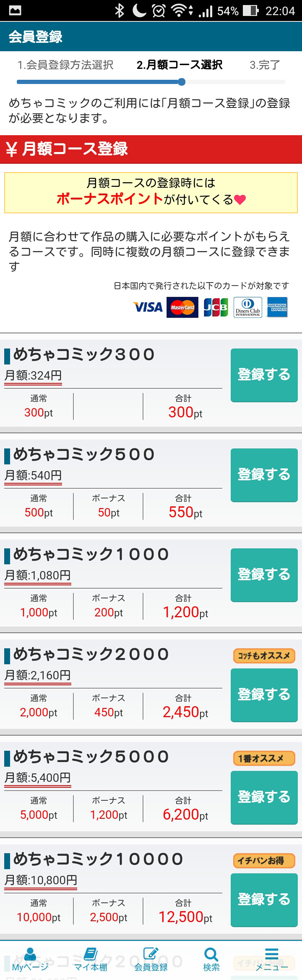Register for the めちゃコミック2000 course

tap(264, 695)
